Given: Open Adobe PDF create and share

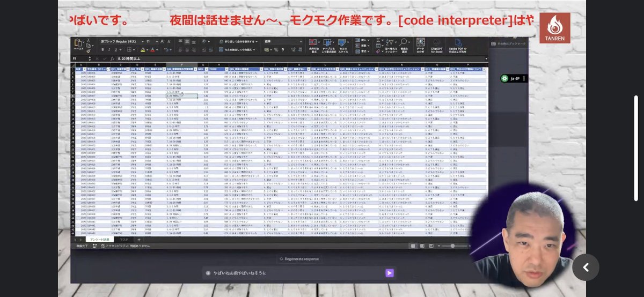Looking at the screenshot, I should (x=458, y=46).
